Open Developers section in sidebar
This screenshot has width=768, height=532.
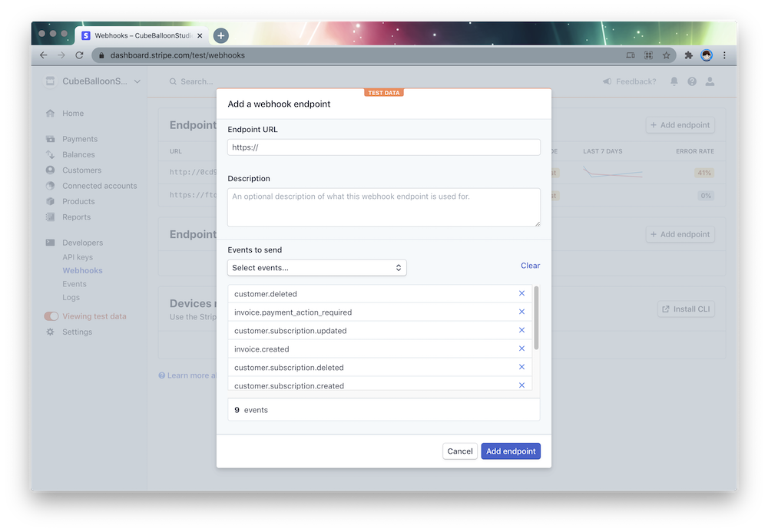point(82,243)
